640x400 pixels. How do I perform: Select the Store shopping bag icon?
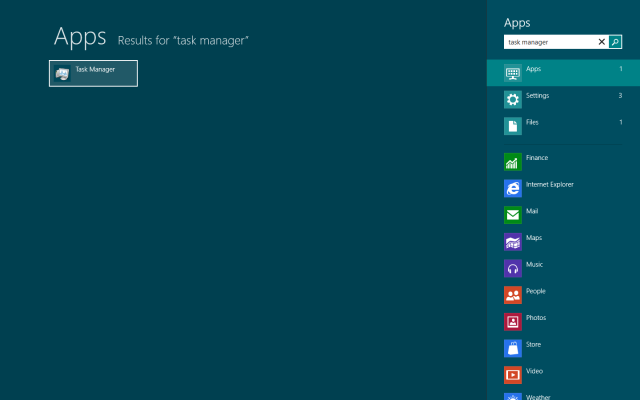click(x=513, y=348)
